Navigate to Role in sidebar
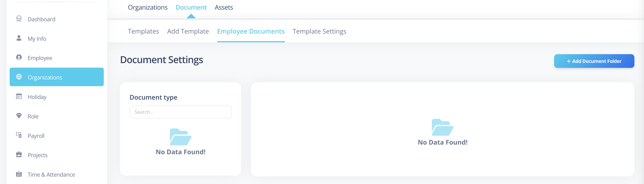This screenshot has width=644, height=184. pos(57,116)
